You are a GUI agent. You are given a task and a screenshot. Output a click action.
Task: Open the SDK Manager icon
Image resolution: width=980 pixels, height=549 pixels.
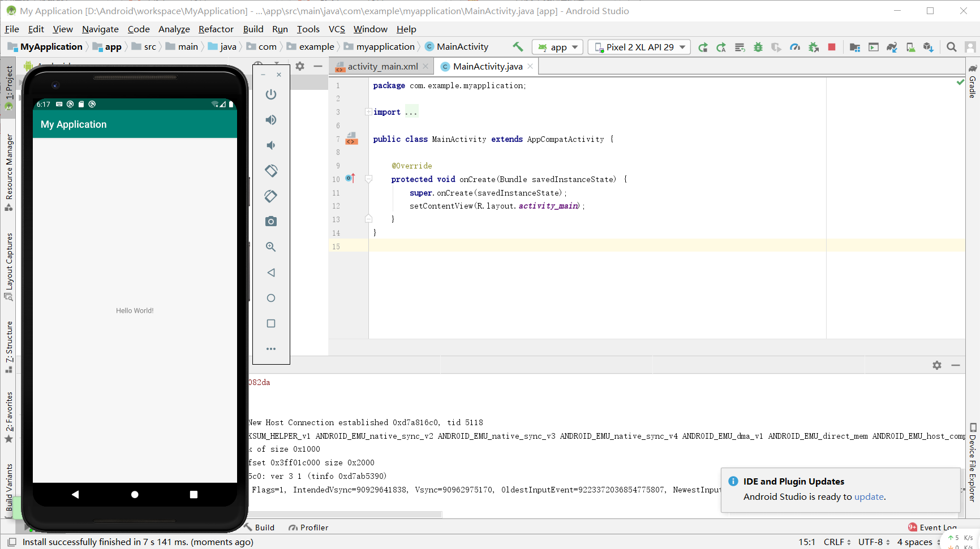(x=929, y=47)
